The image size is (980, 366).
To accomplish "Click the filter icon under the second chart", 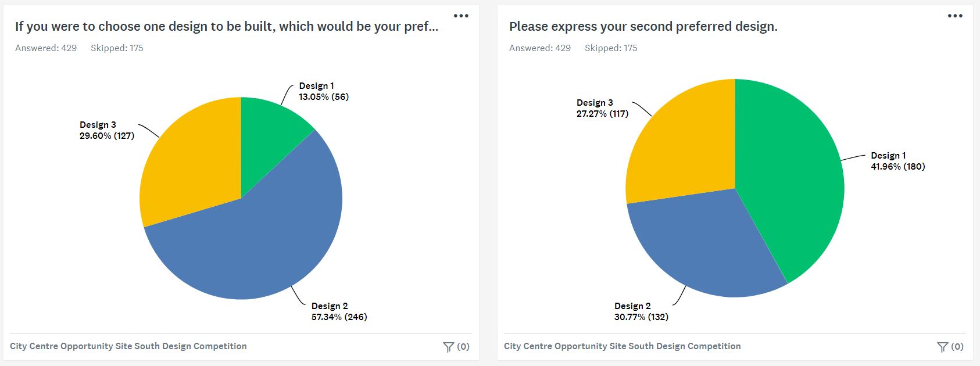I will [x=942, y=347].
